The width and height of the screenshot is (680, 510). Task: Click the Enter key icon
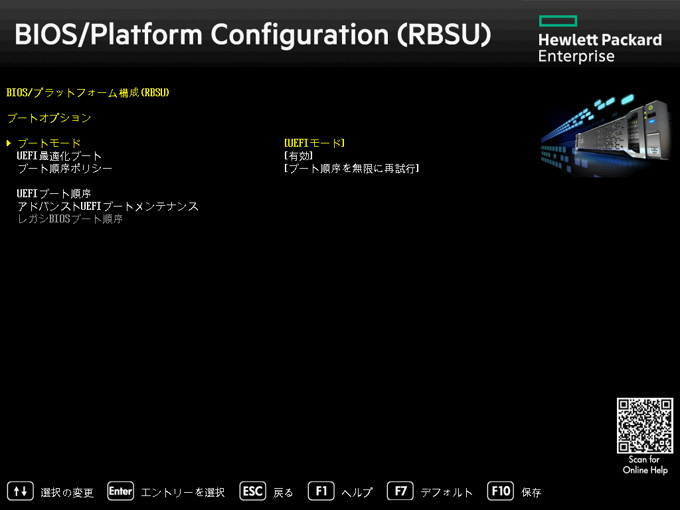(121, 491)
